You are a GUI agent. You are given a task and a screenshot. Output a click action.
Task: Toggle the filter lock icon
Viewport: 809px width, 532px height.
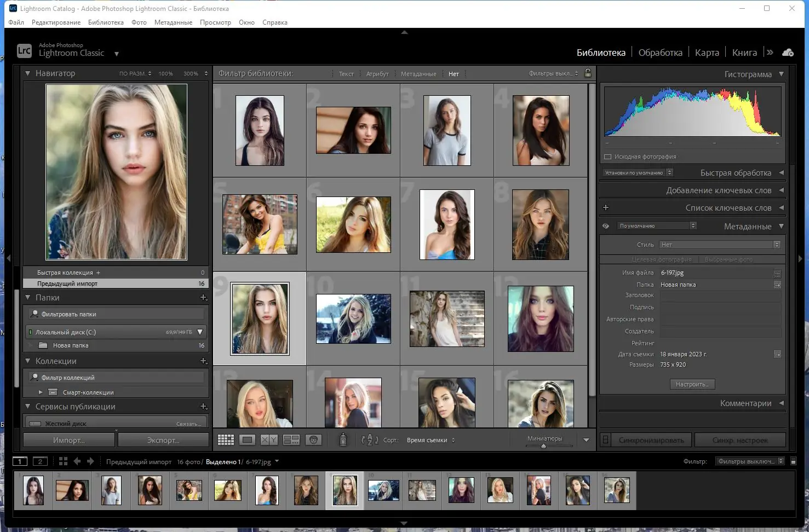click(x=588, y=73)
